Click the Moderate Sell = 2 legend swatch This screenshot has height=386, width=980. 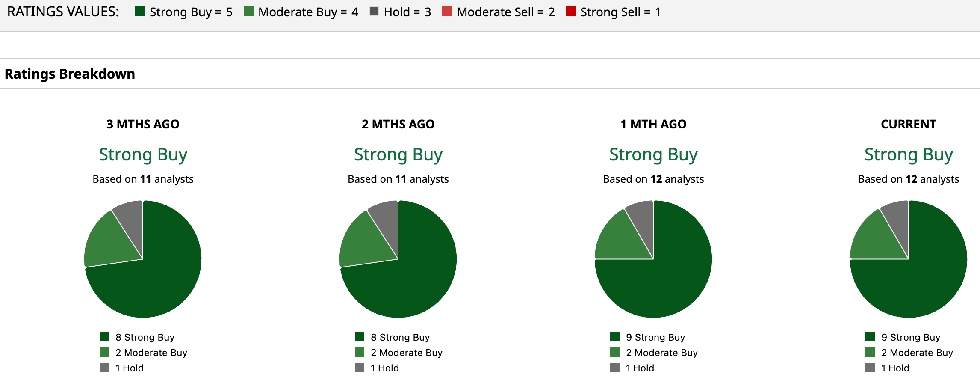coord(447,12)
